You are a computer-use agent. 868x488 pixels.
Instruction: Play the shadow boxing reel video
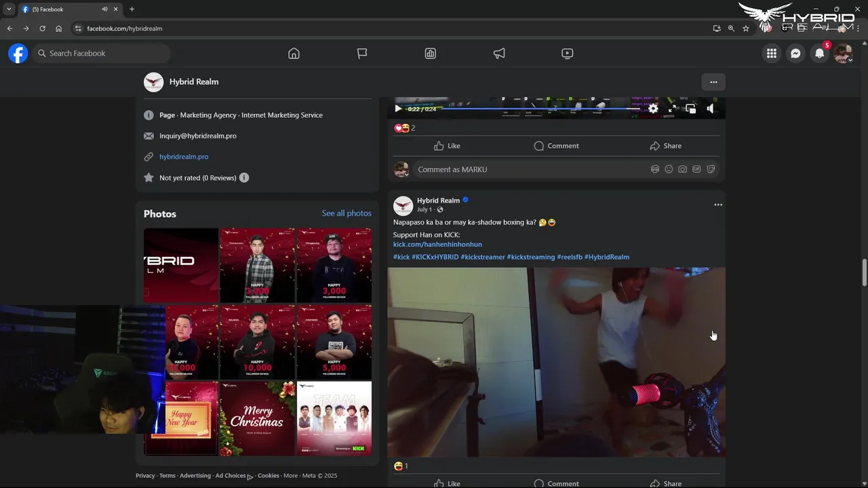coord(556,362)
